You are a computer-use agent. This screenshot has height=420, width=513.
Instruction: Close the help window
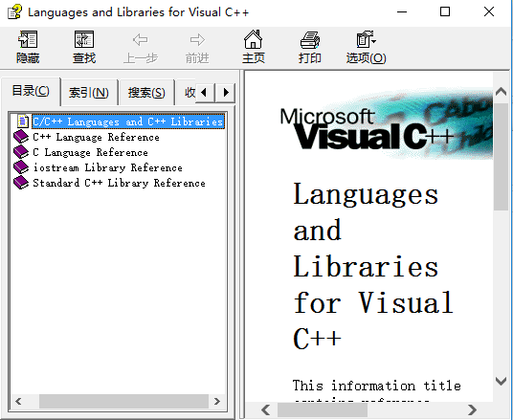(489, 12)
